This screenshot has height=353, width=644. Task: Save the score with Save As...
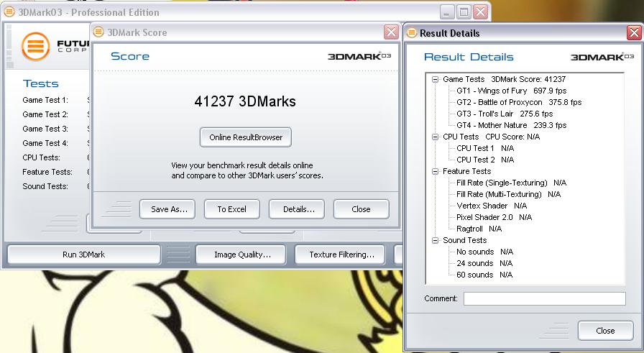point(167,209)
